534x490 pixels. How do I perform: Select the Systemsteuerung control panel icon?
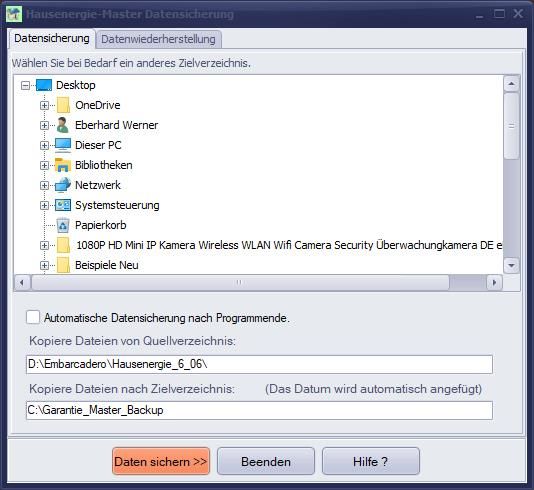coord(63,205)
